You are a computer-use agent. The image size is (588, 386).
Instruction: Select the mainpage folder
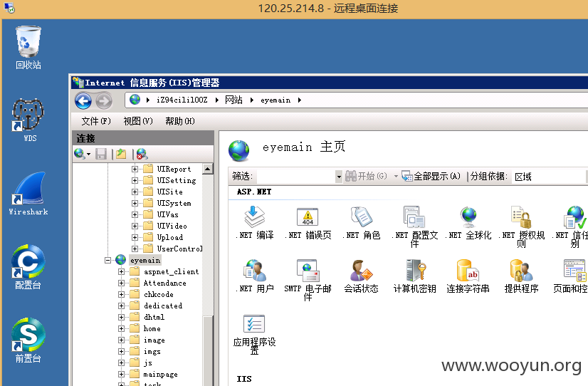tap(160, 375)
